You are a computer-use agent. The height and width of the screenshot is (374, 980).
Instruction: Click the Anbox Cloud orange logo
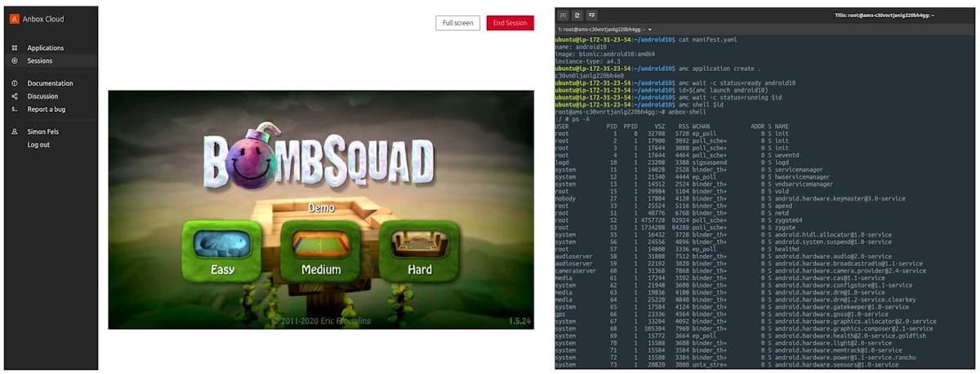16,19
